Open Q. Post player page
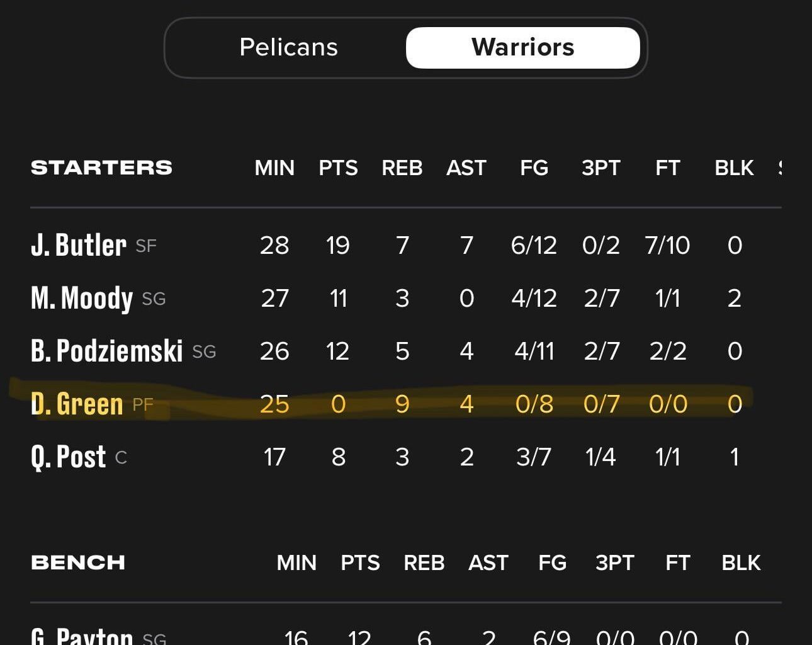Image resolution: width=812 pixels, height=645 pixels. tap(69, 457)
